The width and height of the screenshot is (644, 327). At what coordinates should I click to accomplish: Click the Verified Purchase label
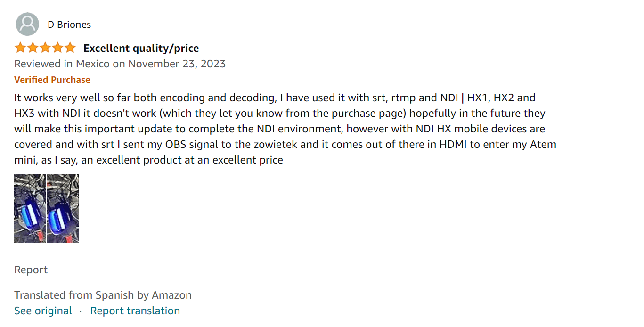coord(52,80)
